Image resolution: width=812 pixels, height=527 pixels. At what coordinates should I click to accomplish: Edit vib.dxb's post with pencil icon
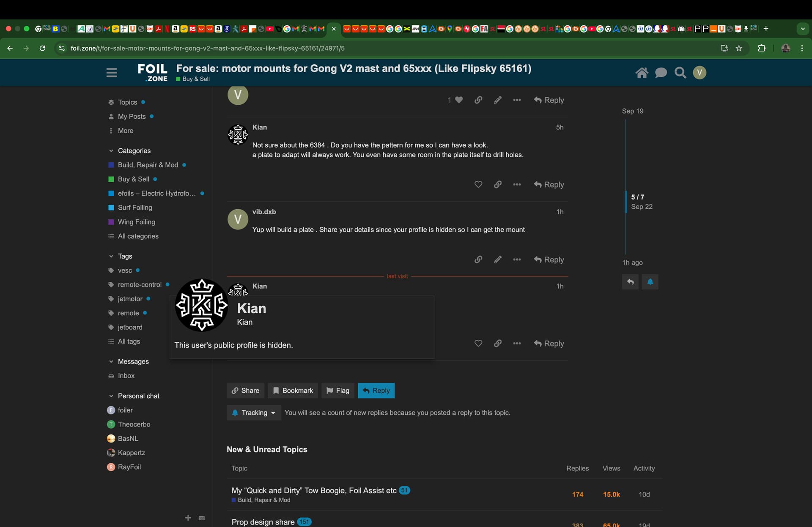click(x=497, y=259)
